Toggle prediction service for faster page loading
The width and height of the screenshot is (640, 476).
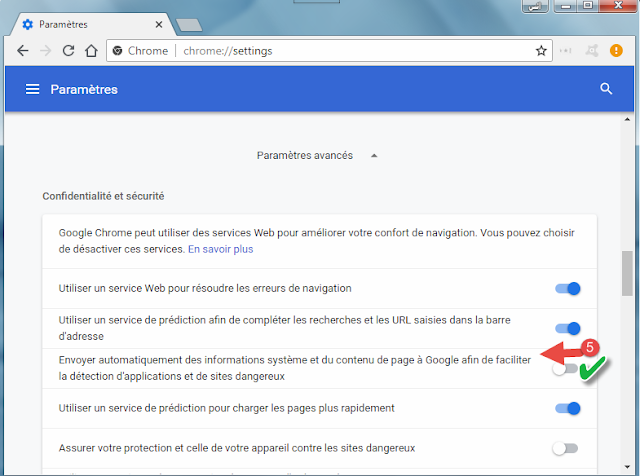567,408
